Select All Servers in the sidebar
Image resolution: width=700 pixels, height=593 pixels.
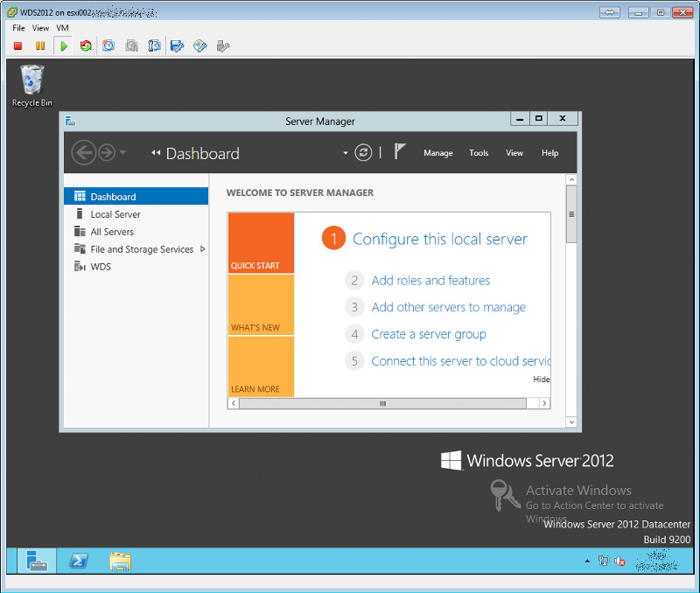pos(136,232)
